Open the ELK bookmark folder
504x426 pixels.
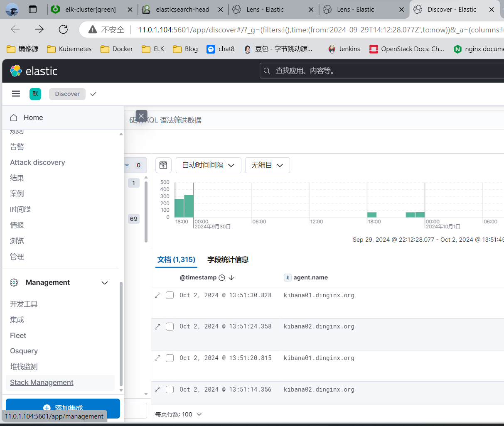[153, 49]
